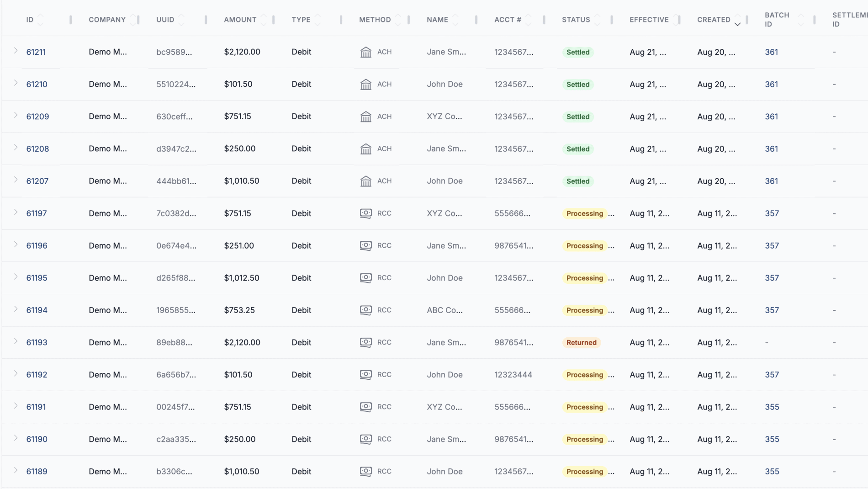The image size is (868, 489).
Task: Select the RCC icon on row 61192
Action: point(365,374)
